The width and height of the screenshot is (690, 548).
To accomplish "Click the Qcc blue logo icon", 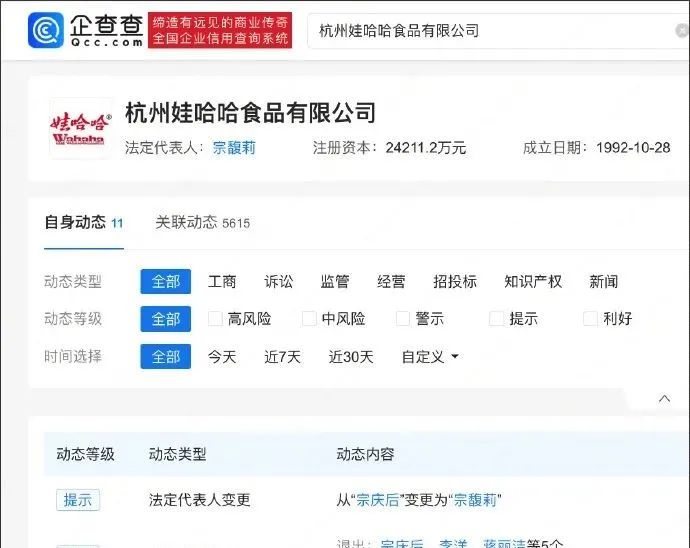I will point(45,30).
